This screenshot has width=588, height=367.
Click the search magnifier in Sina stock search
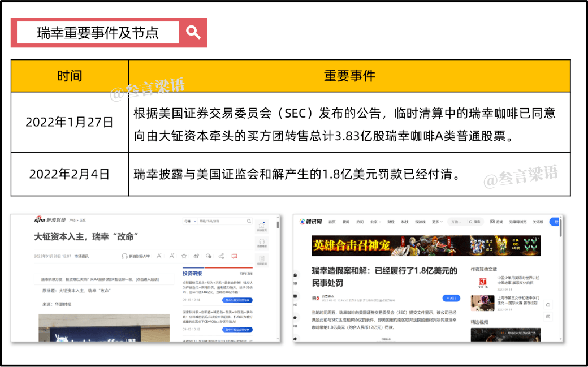(249, 221)
